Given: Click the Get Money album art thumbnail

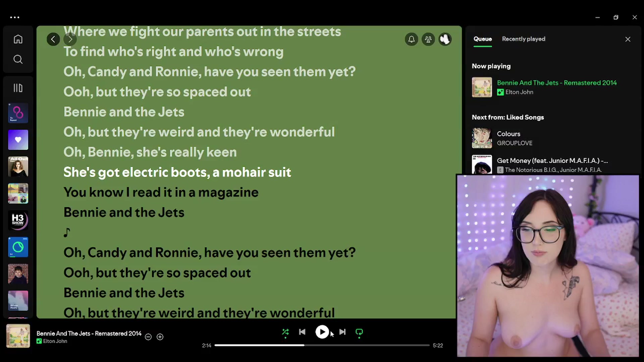Looking at the screenshot, I should tap(482, 164).
